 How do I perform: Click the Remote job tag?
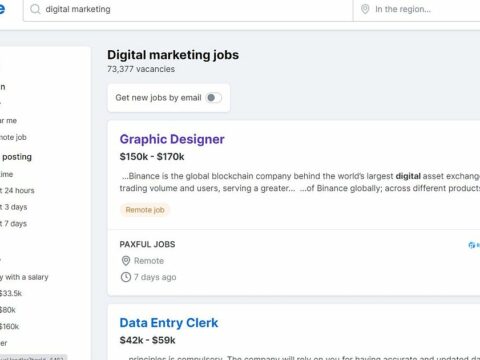click(145, 210)
